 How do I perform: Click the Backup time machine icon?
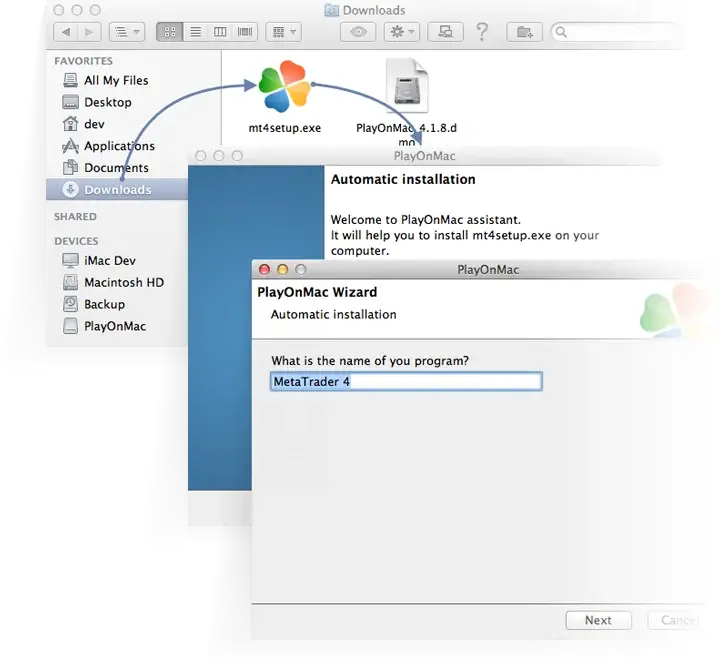click(x=70, y=304)
